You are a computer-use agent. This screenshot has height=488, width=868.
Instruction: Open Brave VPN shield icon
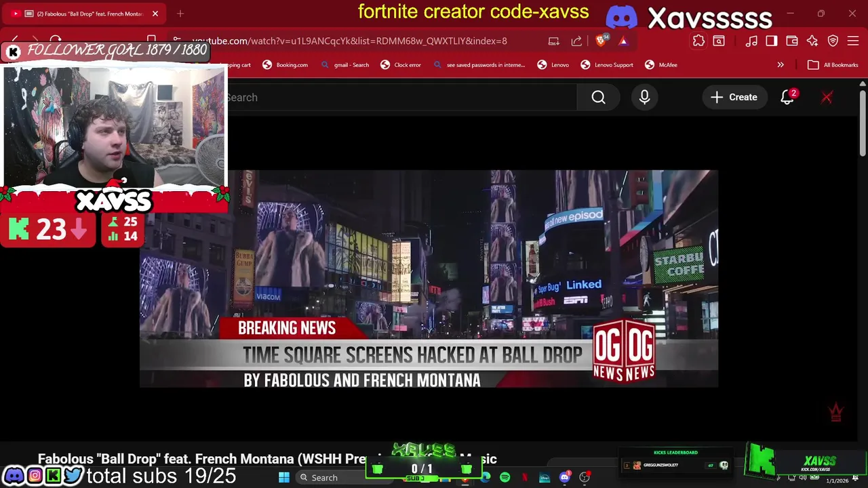833,41
